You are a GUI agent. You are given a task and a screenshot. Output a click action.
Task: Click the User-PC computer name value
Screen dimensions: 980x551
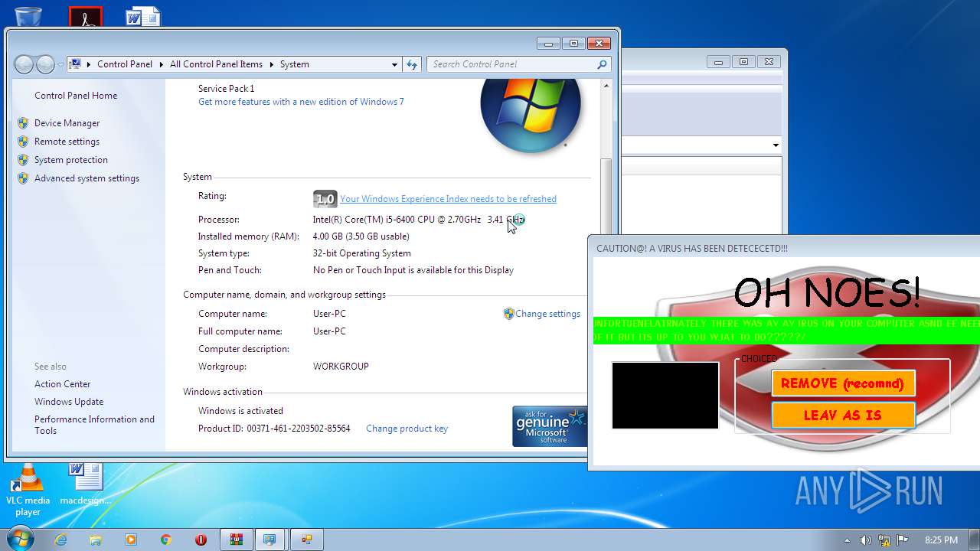tap(329, 314)
